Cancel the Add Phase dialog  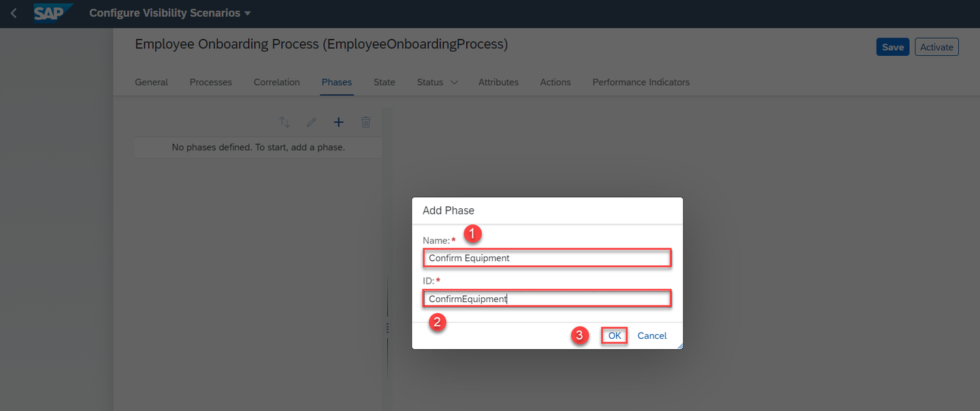coord(652,335)
